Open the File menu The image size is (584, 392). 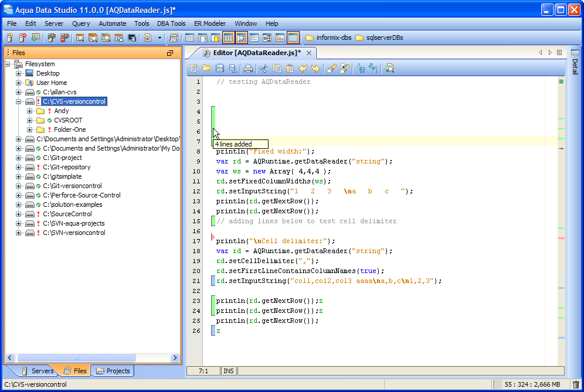12,23
